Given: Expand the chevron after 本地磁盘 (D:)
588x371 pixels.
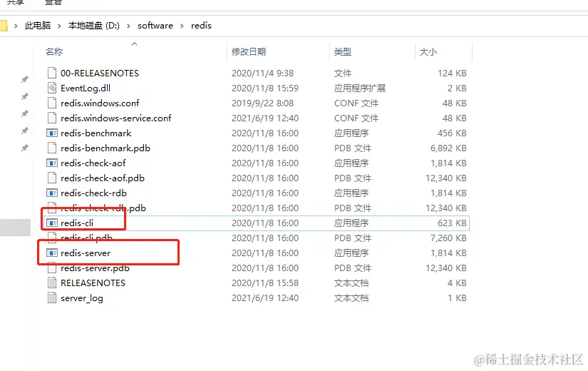Looking at the screenshot, I should click(x=128, y=26).
